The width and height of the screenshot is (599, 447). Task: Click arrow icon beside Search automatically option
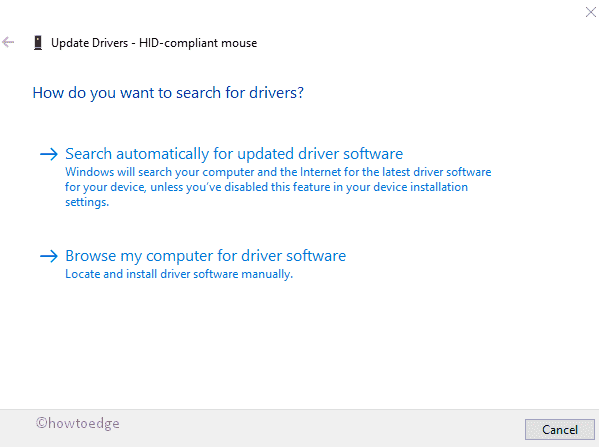49,154
